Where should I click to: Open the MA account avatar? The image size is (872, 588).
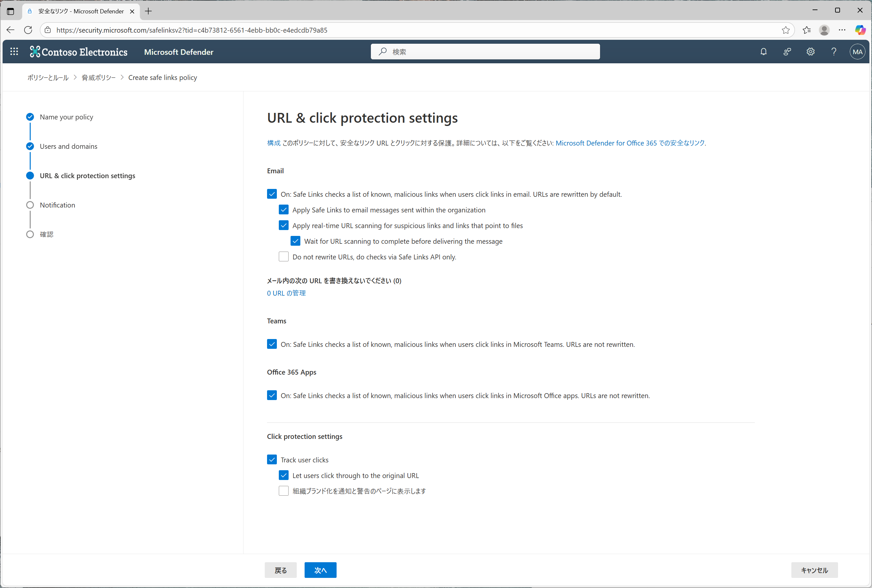point(857,52)
